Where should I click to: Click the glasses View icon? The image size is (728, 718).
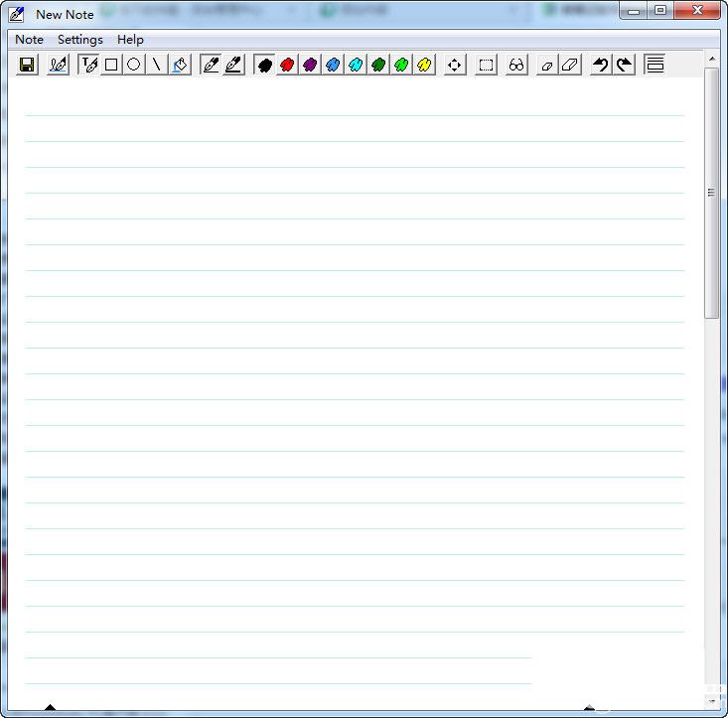pyautogui.click(x=516, y=65)
